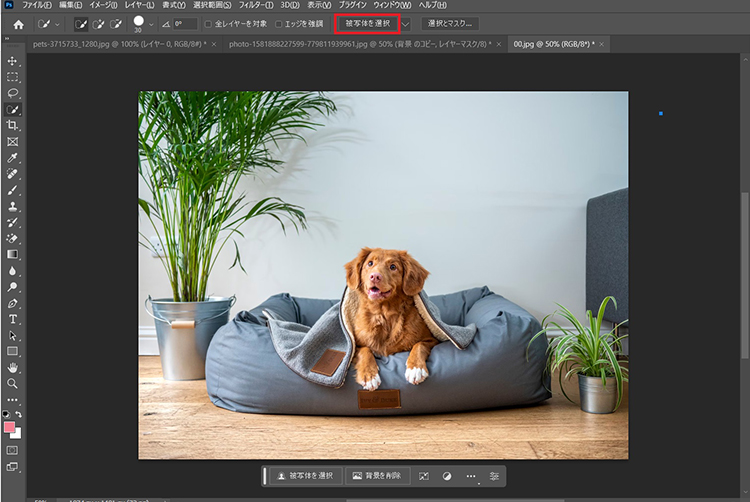Select the Clone Stamp tool
Image resolution: width=750 pixels, height=502 pixels.
tap(12, 207)
